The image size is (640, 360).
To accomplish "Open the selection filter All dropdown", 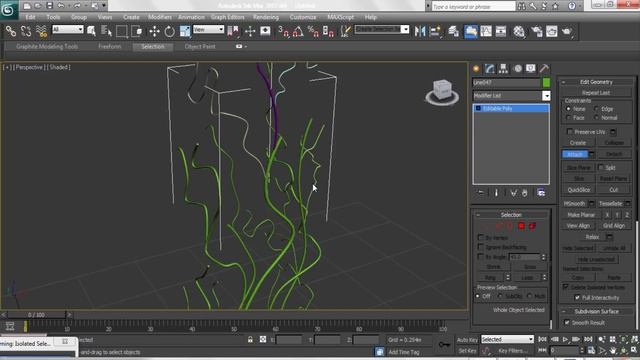I will (67, 29).
